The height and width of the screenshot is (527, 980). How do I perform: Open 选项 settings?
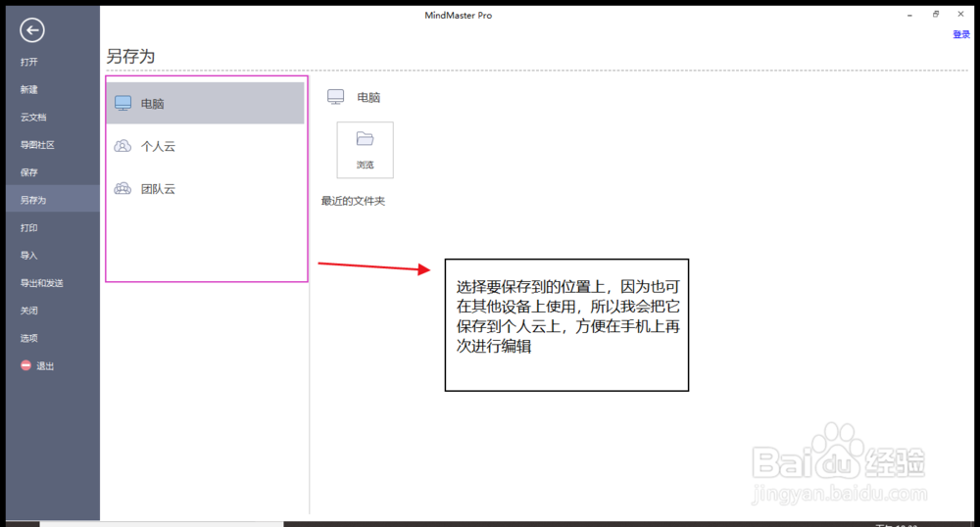pyautogui.click(x=28, y=338)
